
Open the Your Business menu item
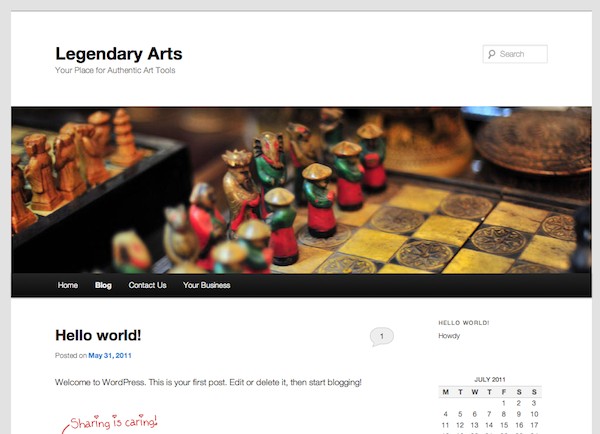(x=207, y=285)
